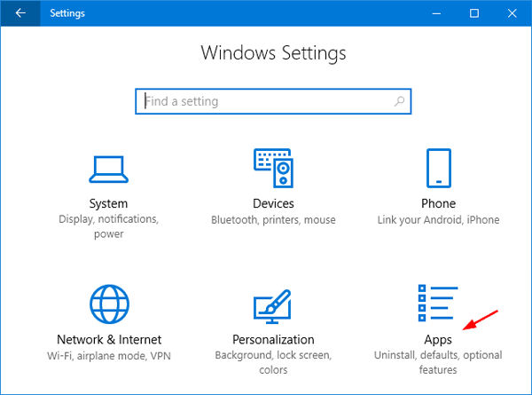This screenshot has width=532, height=395.
Task: Click "Display, notifications, power" description
Action: (x=108, y=226)
